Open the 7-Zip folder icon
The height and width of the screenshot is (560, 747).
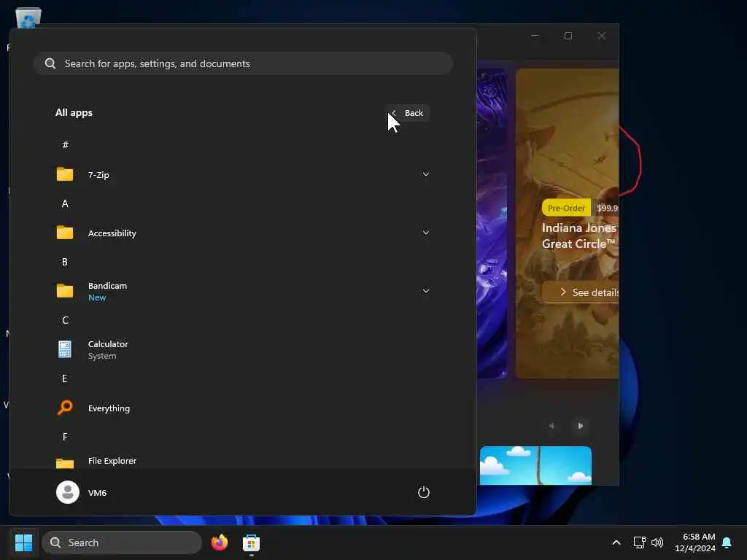pyautogui.click(x=65, y=174)
